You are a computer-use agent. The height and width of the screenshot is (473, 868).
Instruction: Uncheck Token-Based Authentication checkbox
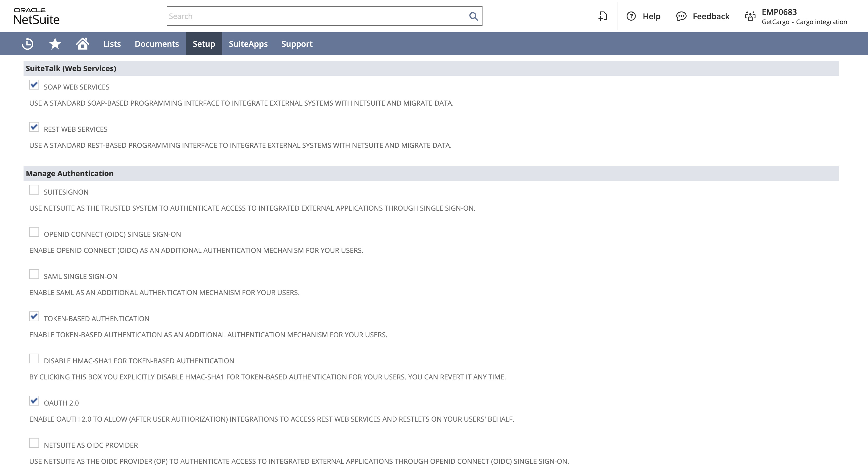click(34, 316)
